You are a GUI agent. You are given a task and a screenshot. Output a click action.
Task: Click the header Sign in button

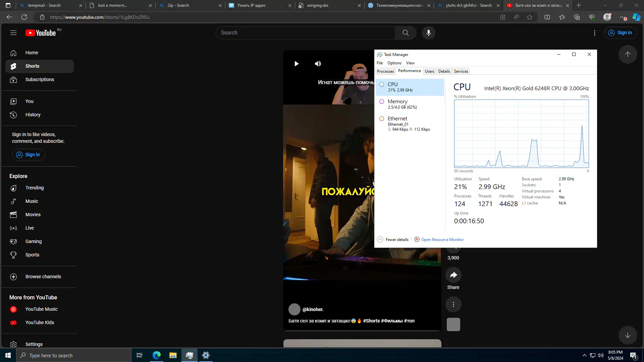click(620, 33)
